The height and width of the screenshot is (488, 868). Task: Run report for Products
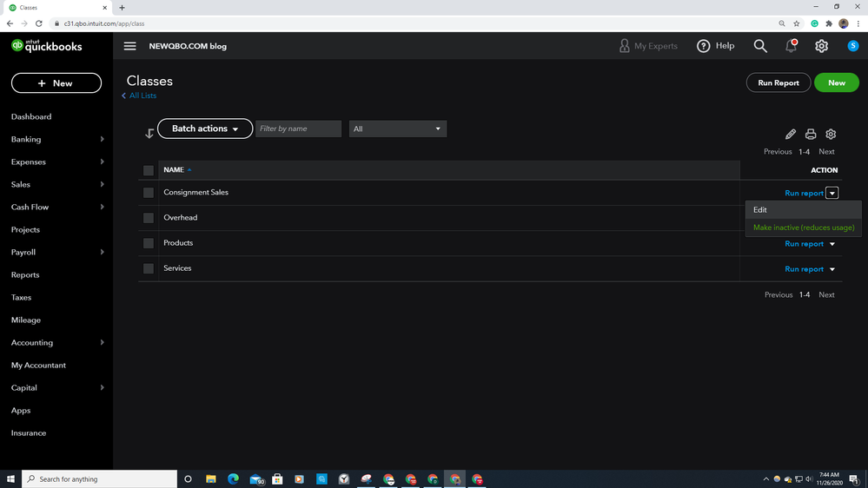[x=804, y=243]
